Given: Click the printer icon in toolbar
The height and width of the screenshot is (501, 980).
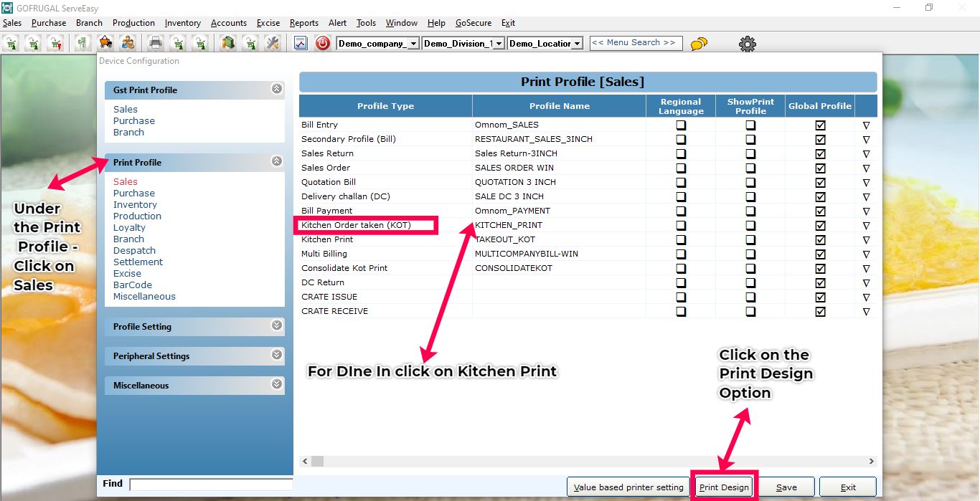Looking at the screenshot, I should (156, 43).
